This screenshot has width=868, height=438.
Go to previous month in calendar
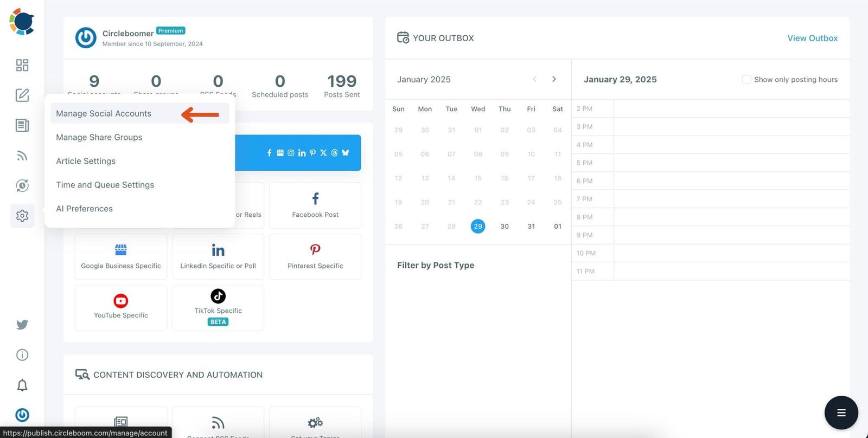[x=534, y=79]
